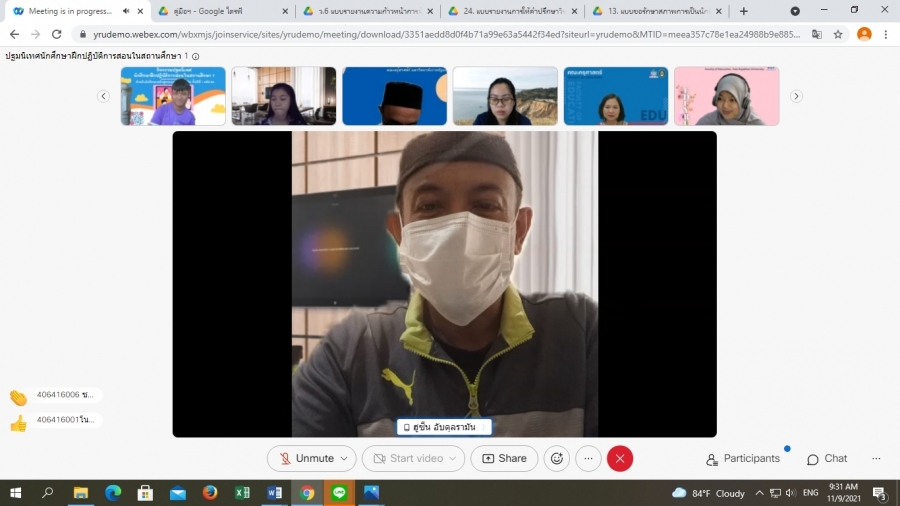The image size is (900, 506).
Task: Select the hijab-wearing participant's pink thumbnail
Action: (x=726, y=96)
